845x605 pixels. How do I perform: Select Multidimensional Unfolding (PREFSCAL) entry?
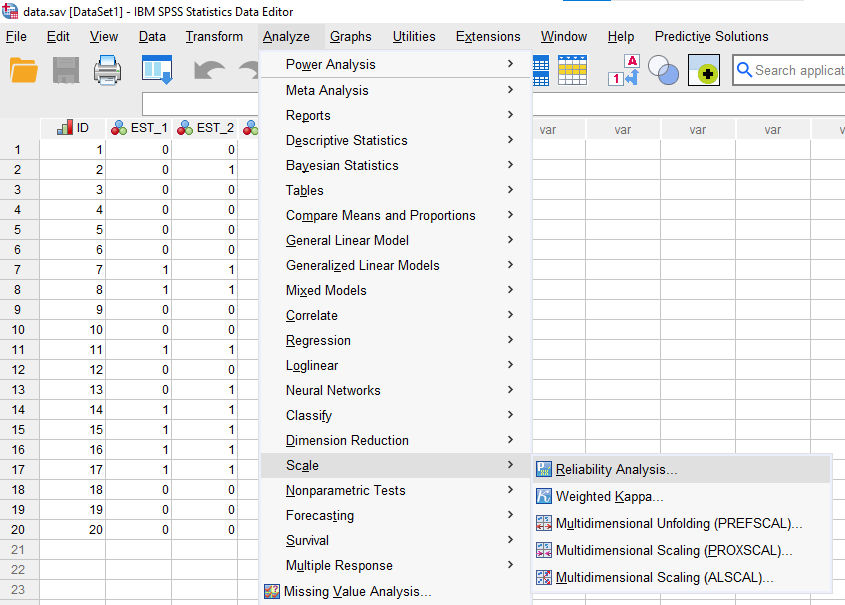682,523
